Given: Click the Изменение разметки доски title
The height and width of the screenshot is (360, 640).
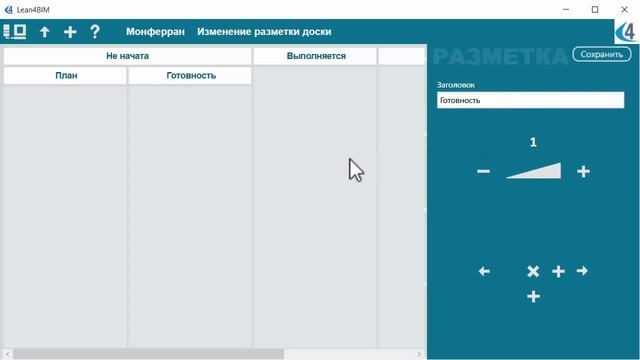Looking at the screenshot, I should 264,31.
